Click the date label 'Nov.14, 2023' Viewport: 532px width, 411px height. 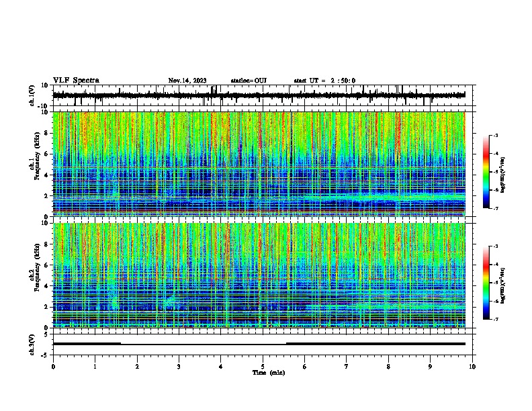187,81
